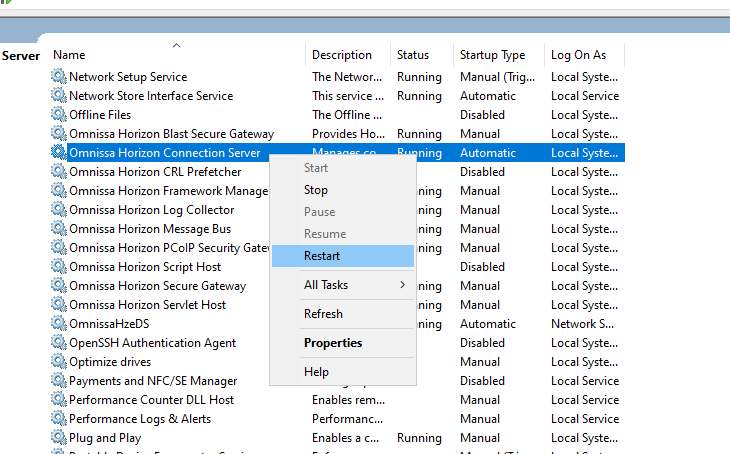
Task: Select Payments and NFC/SE Manager name
Action: pyautogui.click(x=153, y=381)
